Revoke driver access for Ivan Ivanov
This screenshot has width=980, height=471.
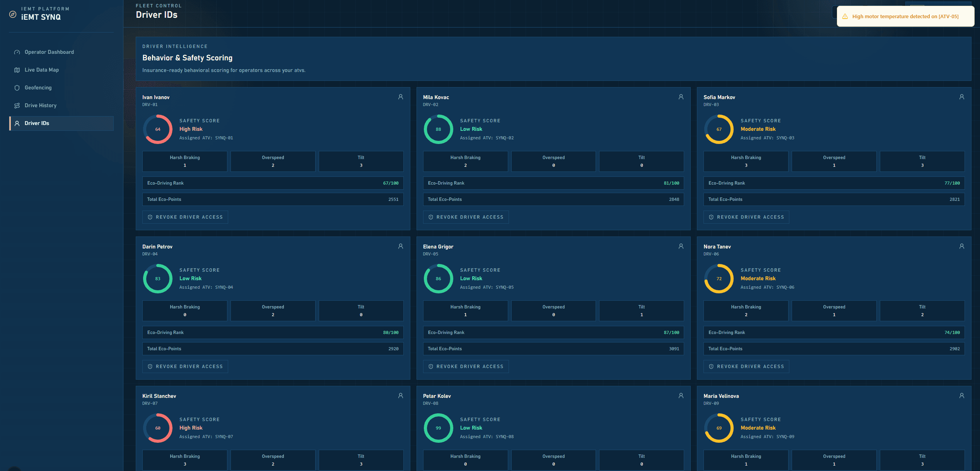click(185, 217)
